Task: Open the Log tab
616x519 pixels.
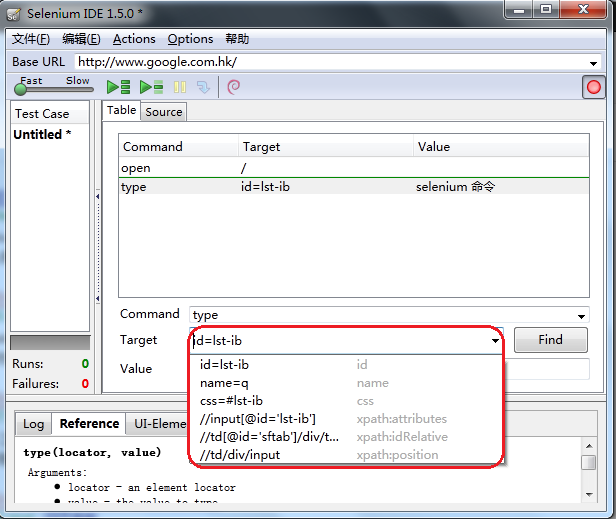Action: (x=33, y=424)
